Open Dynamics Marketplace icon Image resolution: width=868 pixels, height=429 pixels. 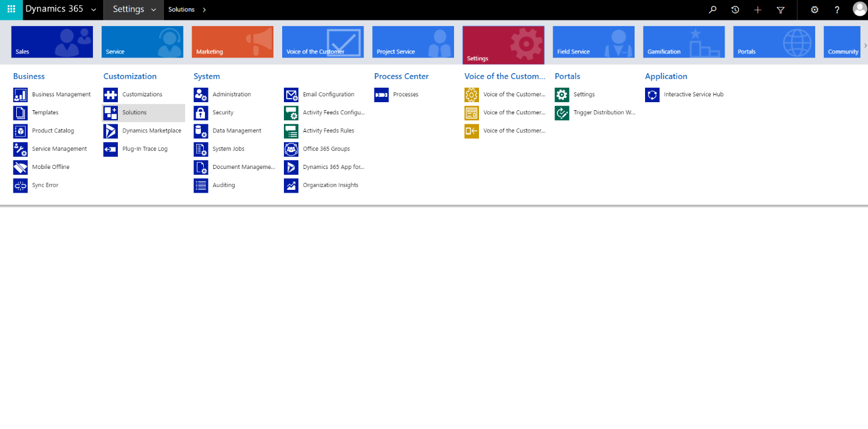click(110, 131)
